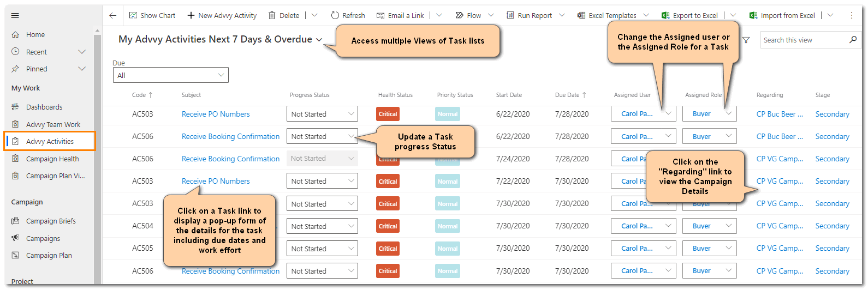This screenshot has width=868, height=290.
Task: Click the search magnifier icon
Action: coord(853,40)
